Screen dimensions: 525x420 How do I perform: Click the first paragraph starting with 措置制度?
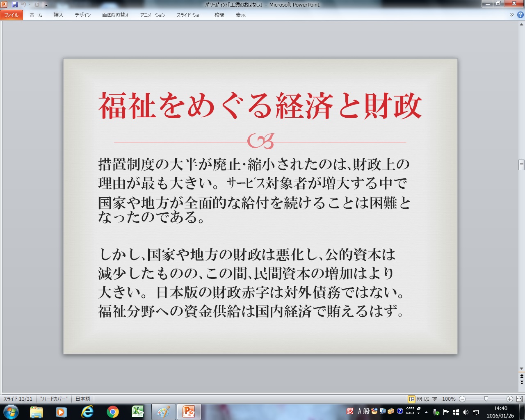coord(254,190)
